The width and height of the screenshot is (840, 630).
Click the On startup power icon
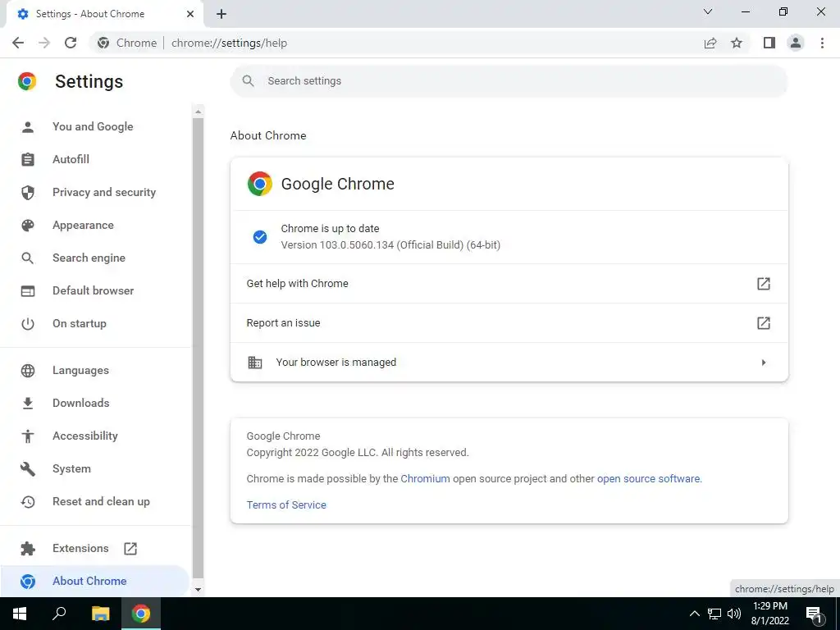click(x=28, y=323)
